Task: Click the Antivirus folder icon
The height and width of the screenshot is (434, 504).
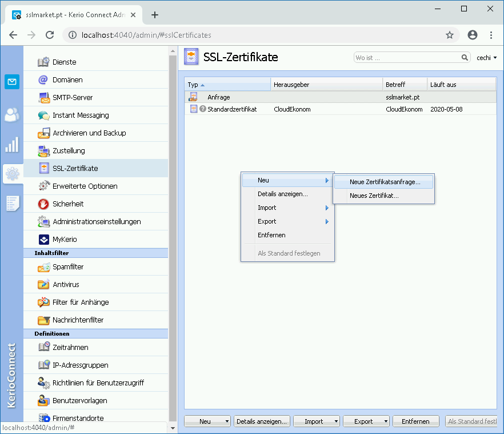Action: coord(43,284)
